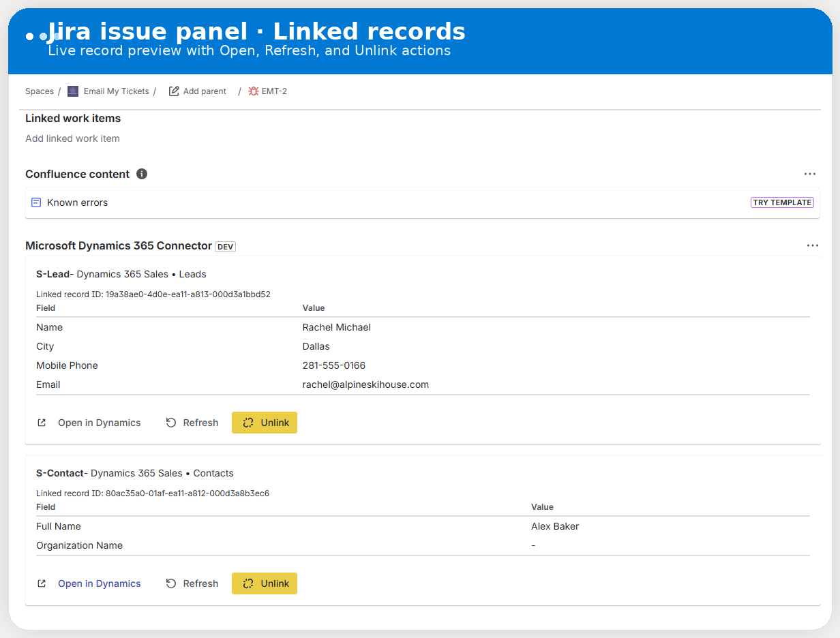Screen dimensions: 840x638
Task: Click the red bug icon next to EMT-2
Action: [252, 91]
